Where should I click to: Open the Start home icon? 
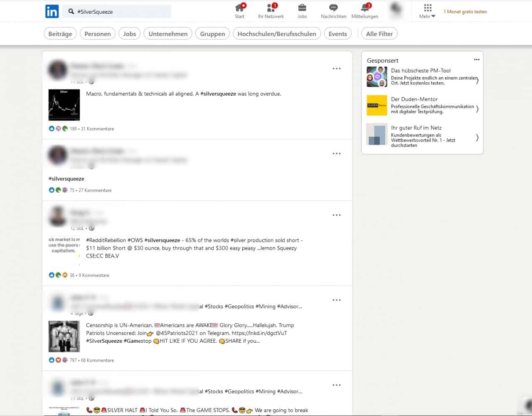tap(239, 8)
